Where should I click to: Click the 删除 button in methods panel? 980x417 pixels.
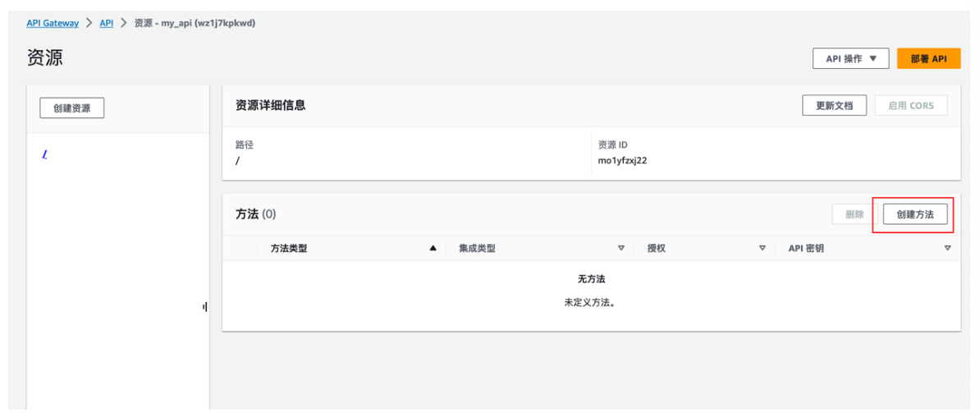coord(854,213)
